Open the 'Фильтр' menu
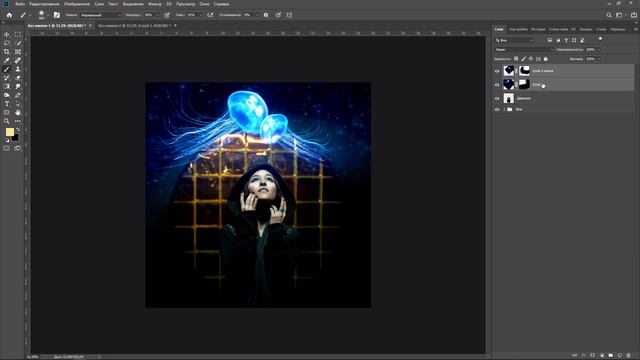This screenshot has height=360, width=640. pos(155,4)
